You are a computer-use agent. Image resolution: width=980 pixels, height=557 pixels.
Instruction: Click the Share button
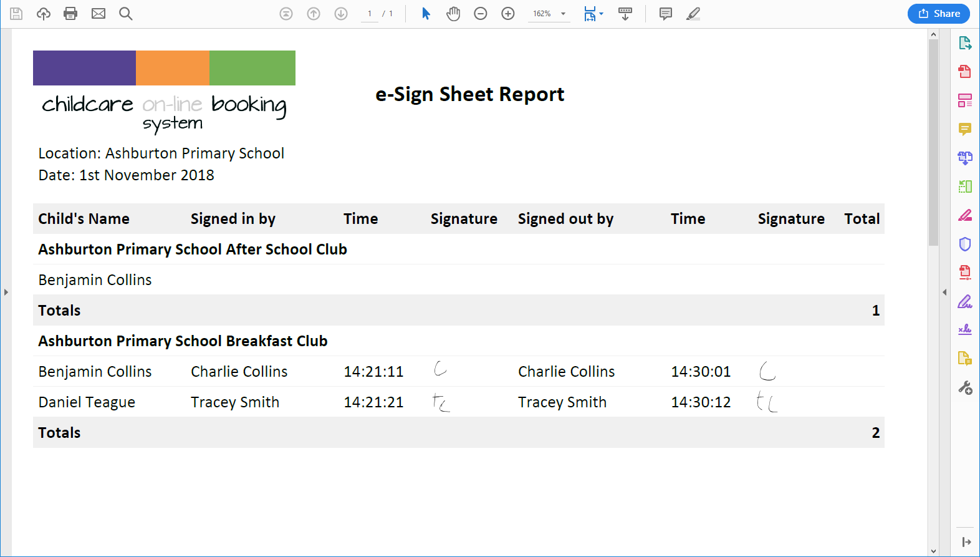(939, 14)
